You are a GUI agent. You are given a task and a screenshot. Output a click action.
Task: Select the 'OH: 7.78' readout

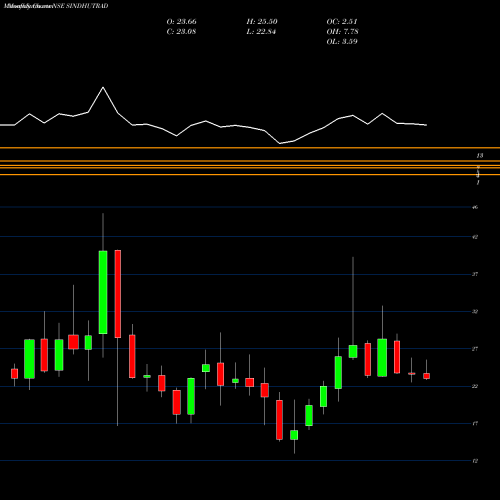click(x=342, y=31)
